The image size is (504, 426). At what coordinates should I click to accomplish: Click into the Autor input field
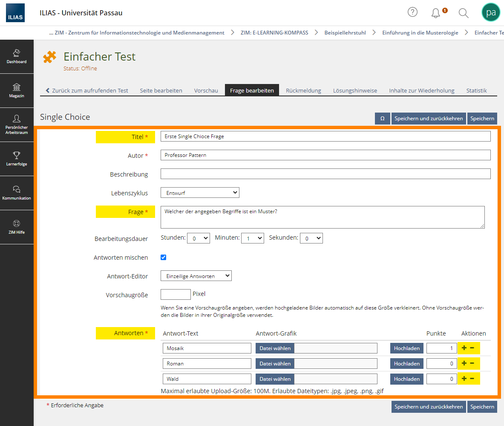coord(325,155)
